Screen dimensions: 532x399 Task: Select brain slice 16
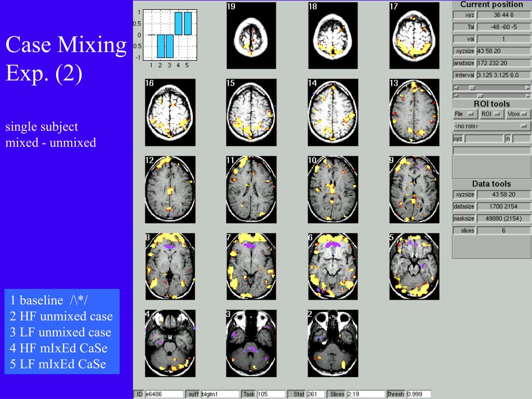(x=170, y=113)
